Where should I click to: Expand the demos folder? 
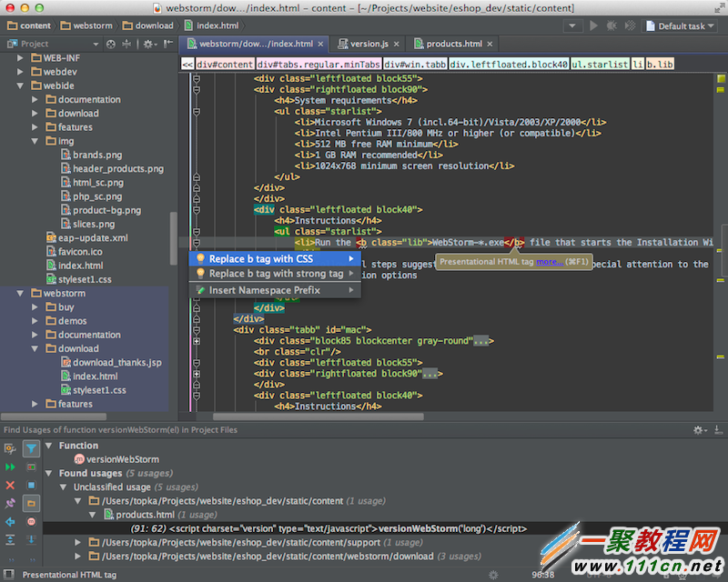point(35,321)
